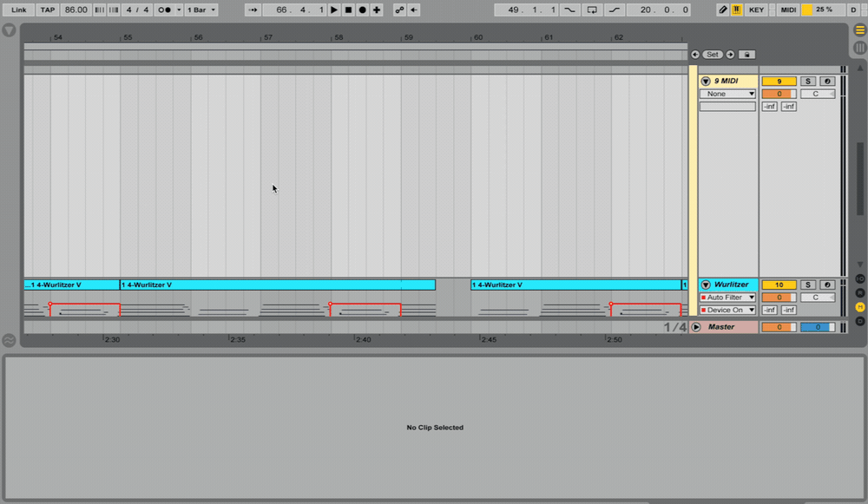Enable MIDI arrangement overdub plus icon
This screenshot has height=504, width=868.
pos(376,10)
